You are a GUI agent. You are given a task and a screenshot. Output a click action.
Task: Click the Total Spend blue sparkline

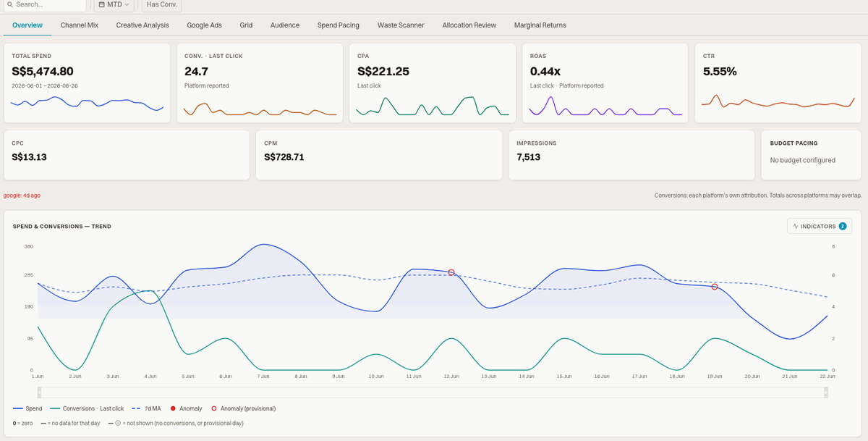pyautogui.click(x=87, y=104)
